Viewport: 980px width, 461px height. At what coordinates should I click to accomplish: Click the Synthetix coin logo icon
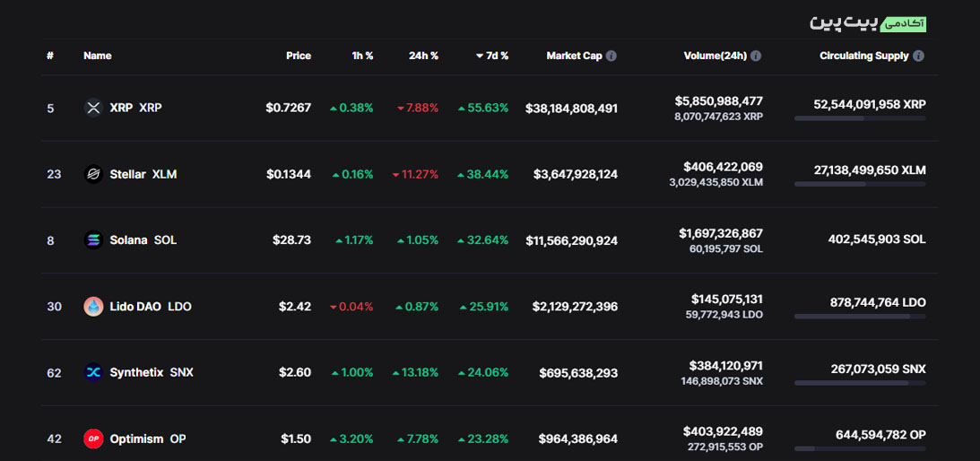pos(93,373)
